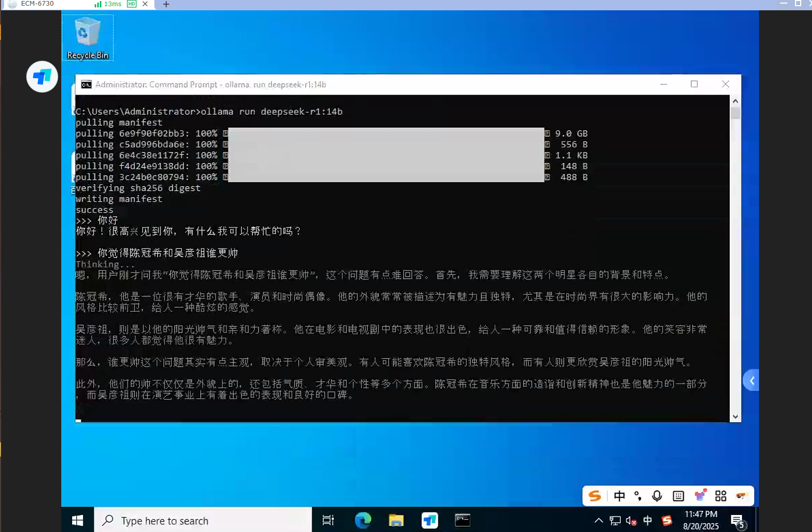Click the Sogou tray icon
The height and width of the screenshot is (532, 812).
667,521
